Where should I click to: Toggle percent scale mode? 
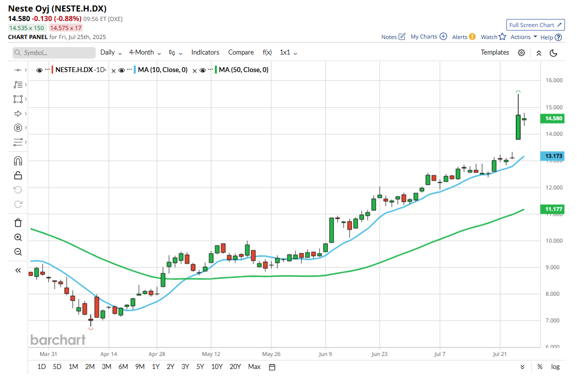[539, 367]
